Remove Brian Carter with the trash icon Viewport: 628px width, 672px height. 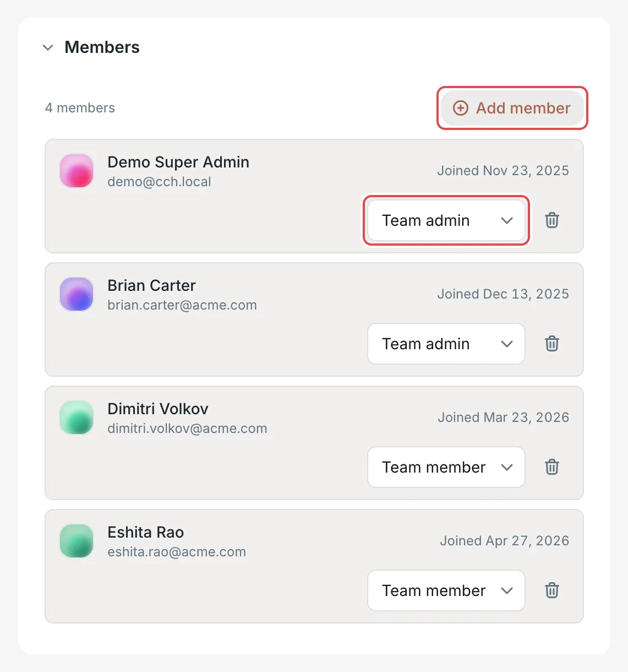pos(552,344)
